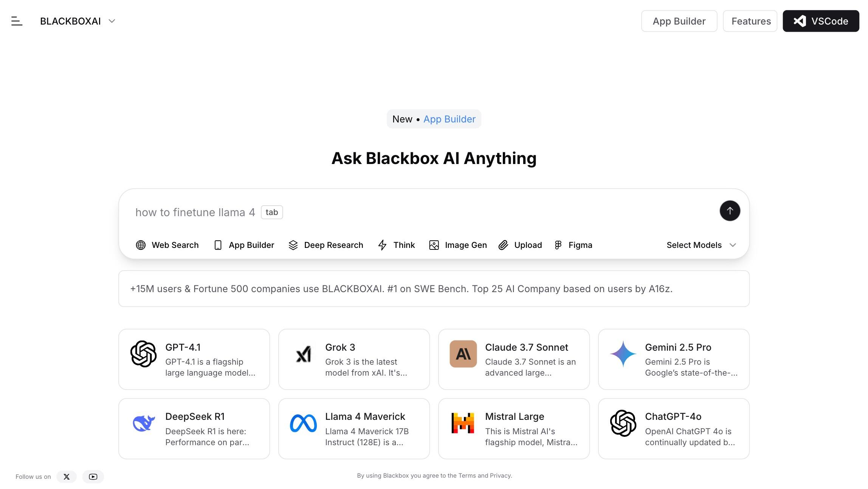Click the VSCode logo icon

(800, 21)
